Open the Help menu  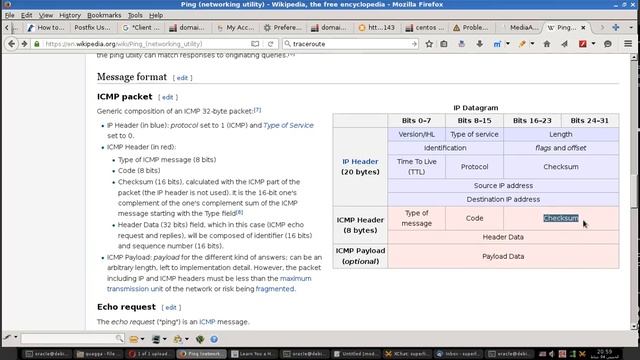point(156,15)
